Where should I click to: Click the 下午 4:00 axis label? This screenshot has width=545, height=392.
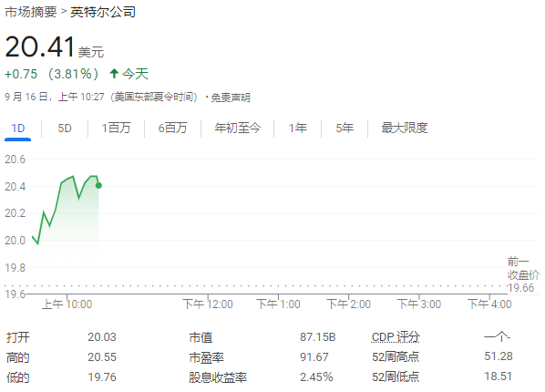click(x=489, y=304)
